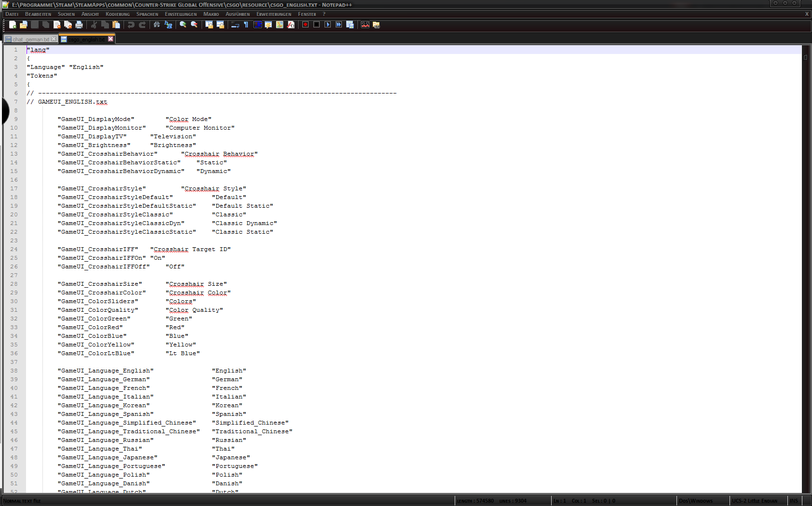The height and width of the screenshot is (506, 812).
Task: Open the Einstellungen menu
Action: pyautogui.click(x=181, y=14)
